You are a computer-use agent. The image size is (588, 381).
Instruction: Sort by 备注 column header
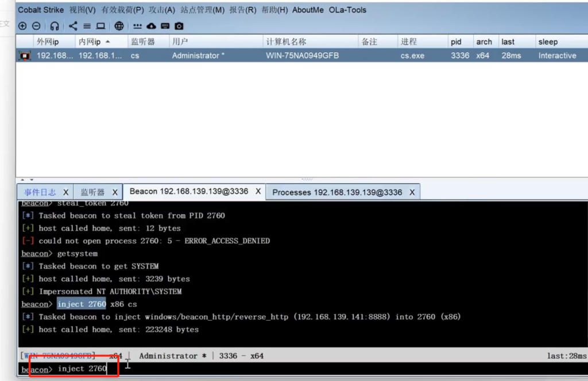point(378,41)
